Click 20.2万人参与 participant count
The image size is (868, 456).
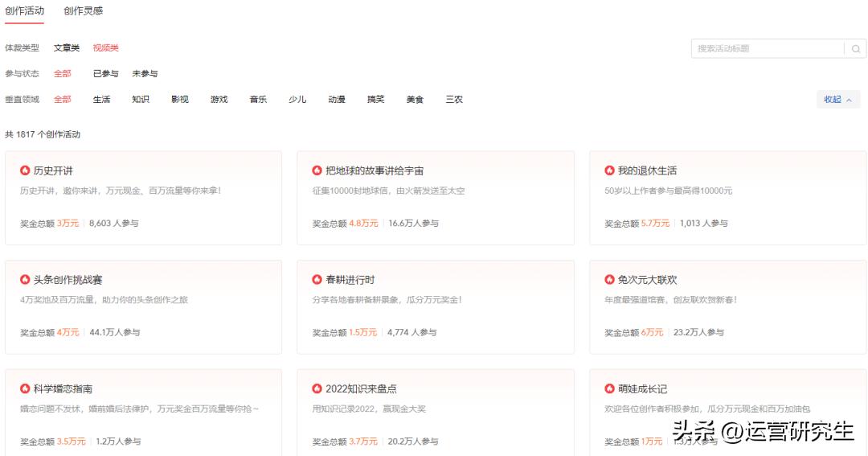coord(413,442)
